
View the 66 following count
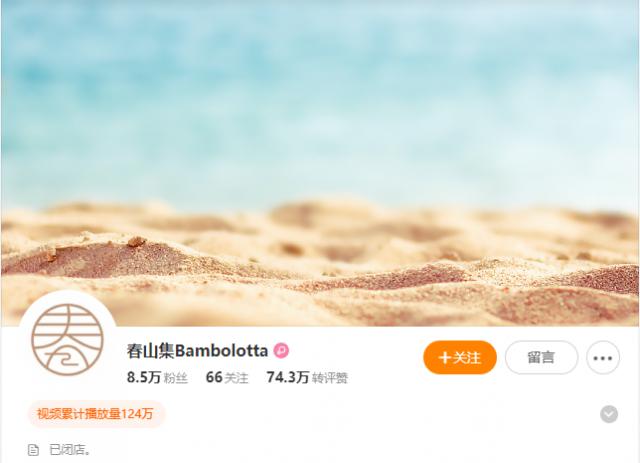point(214,377)
